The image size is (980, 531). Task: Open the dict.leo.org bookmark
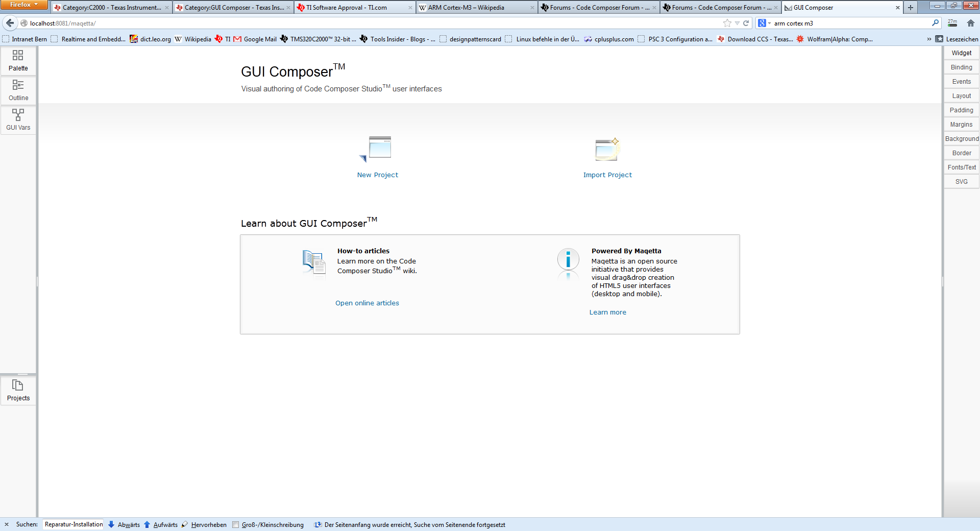point(151,39)
